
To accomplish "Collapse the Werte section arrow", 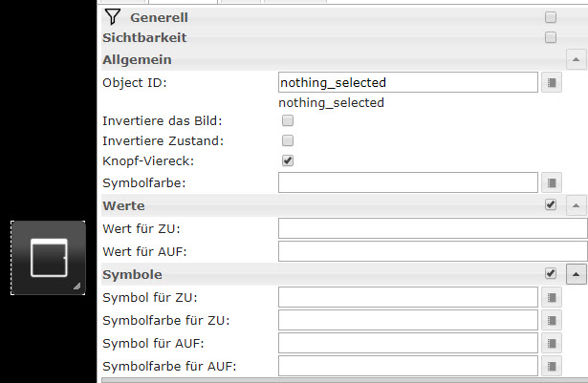I will click(576, 205).
